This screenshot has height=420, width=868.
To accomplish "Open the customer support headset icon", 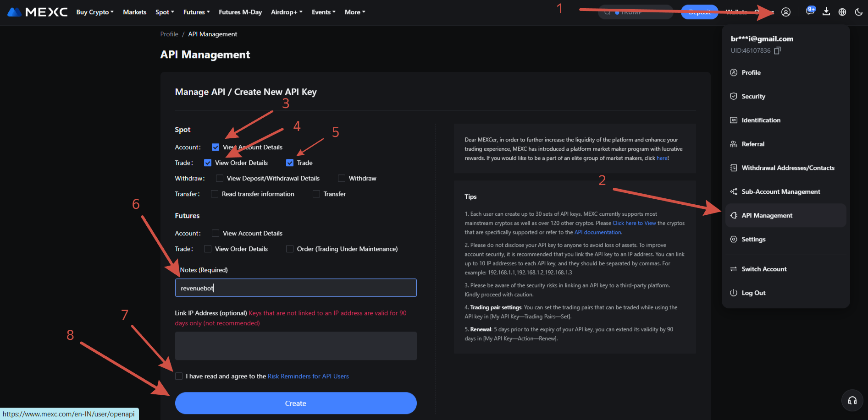I will tap(852, 401).
